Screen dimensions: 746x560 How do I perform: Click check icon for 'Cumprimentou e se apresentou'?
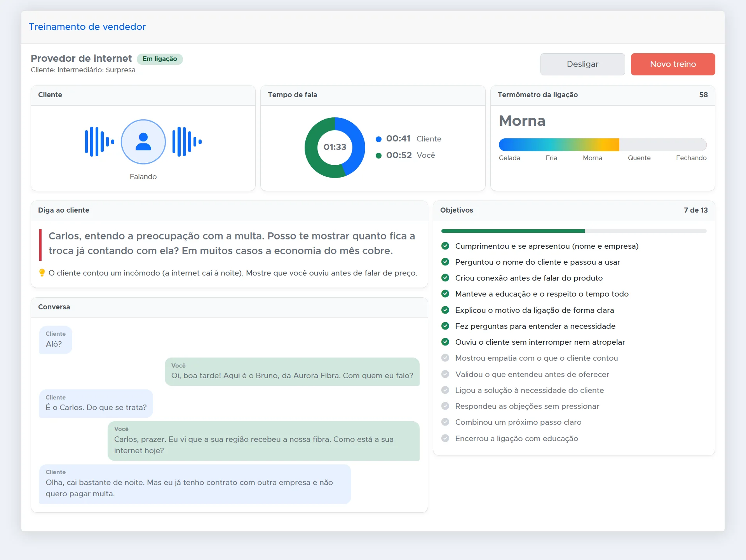[x=445, y=246]
